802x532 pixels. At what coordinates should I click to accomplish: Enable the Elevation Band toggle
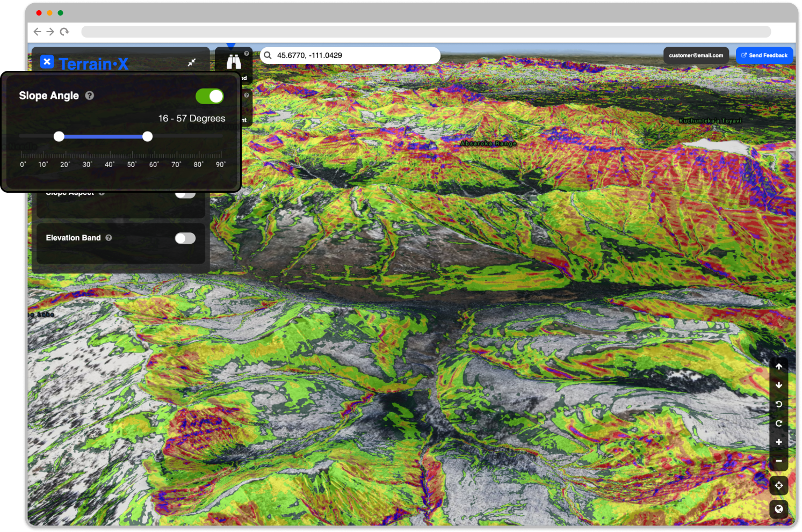[x=185, y=238]
